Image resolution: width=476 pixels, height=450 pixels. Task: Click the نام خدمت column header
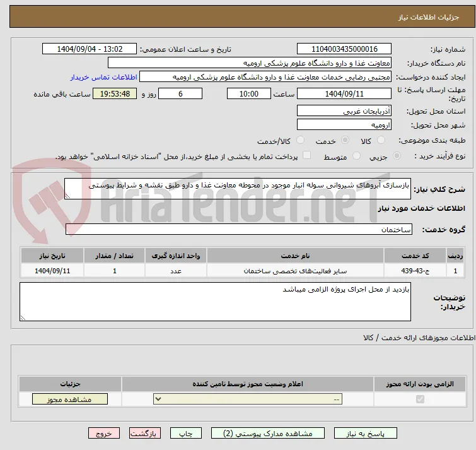tap(295, 256)
